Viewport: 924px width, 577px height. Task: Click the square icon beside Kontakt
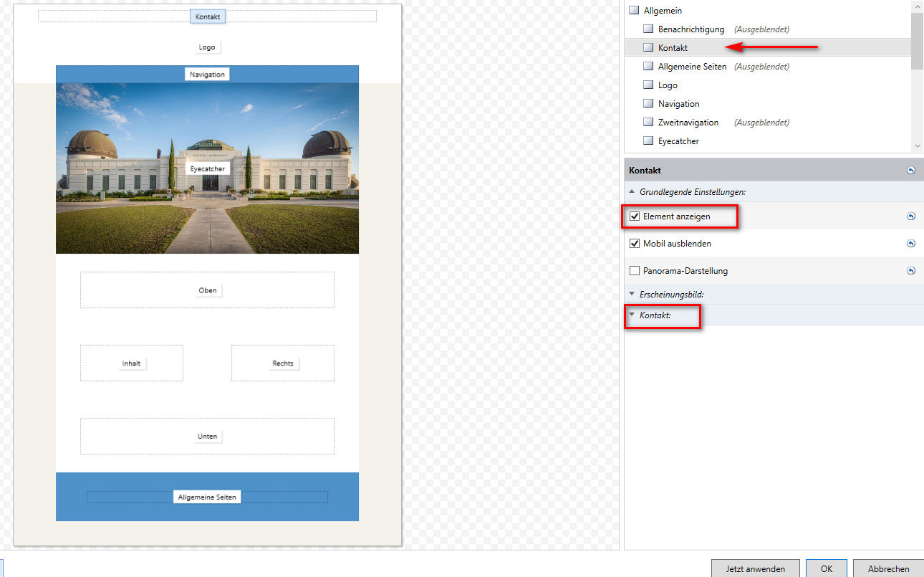click(648, 48)
